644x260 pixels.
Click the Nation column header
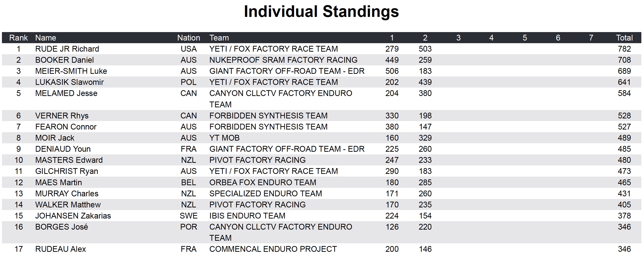189,38
